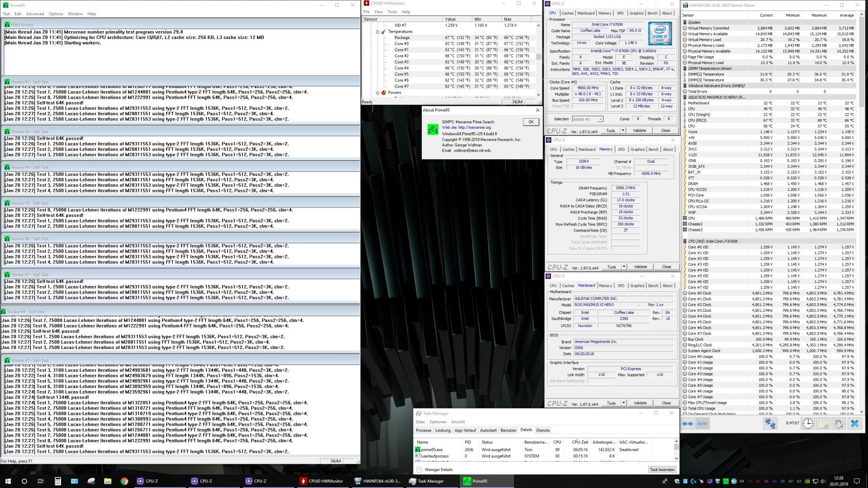This screenshot has width=868, height=488.
Task: Open Dienste tab in Task-Manager
Action: tap(543, 430)
